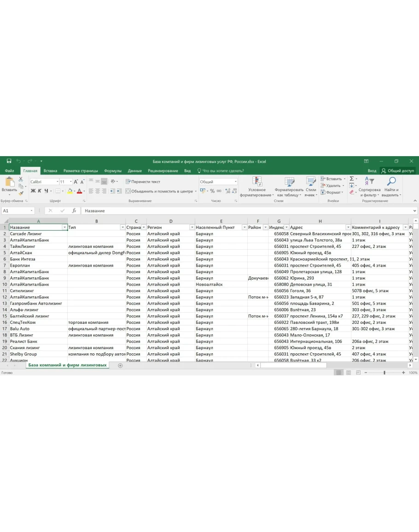
Task: Open text orientation options
Action: [x=114, y=181]
